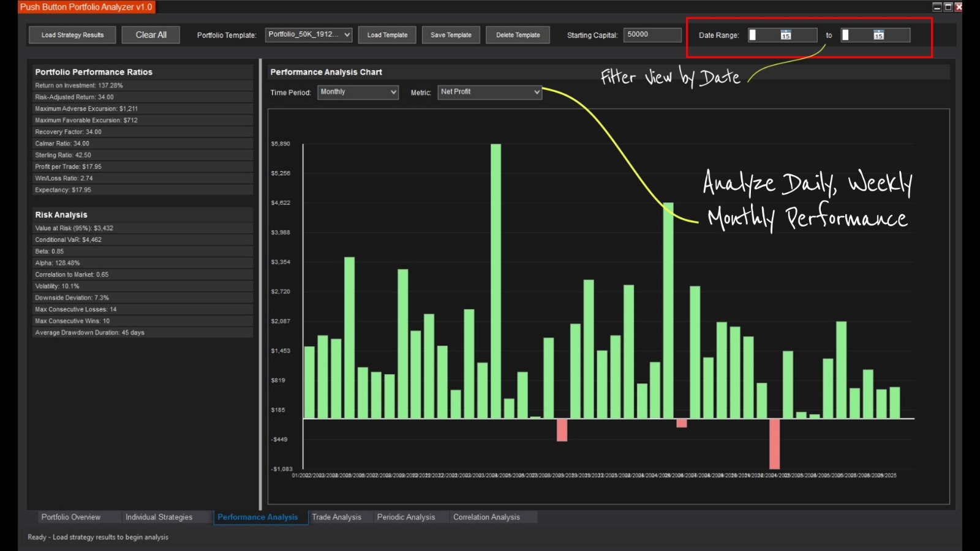
Task: Maximize the Portfolio Analyzer window
Action: click(x=948, y=7)
